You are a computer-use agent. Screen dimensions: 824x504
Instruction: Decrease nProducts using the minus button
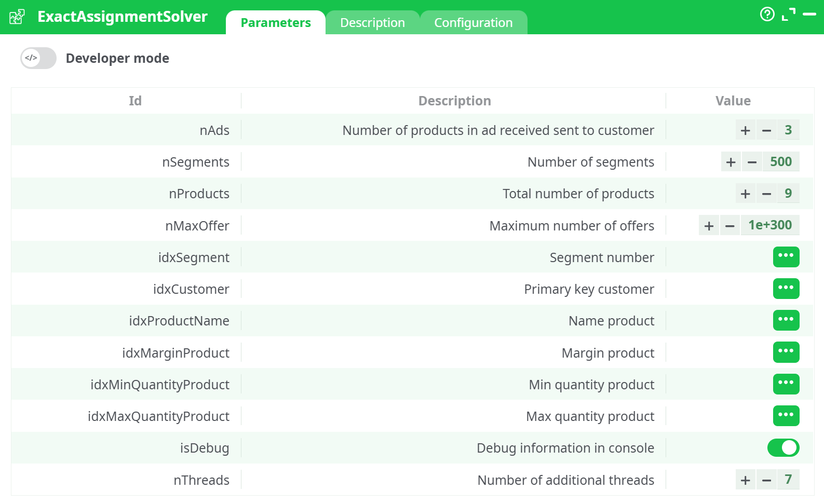766,193
